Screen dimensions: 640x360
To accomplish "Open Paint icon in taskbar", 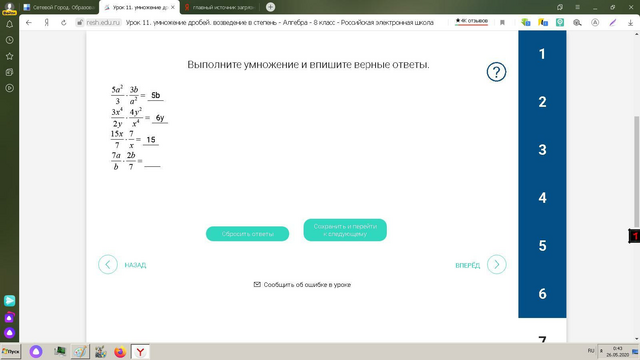I will point(80,351).
